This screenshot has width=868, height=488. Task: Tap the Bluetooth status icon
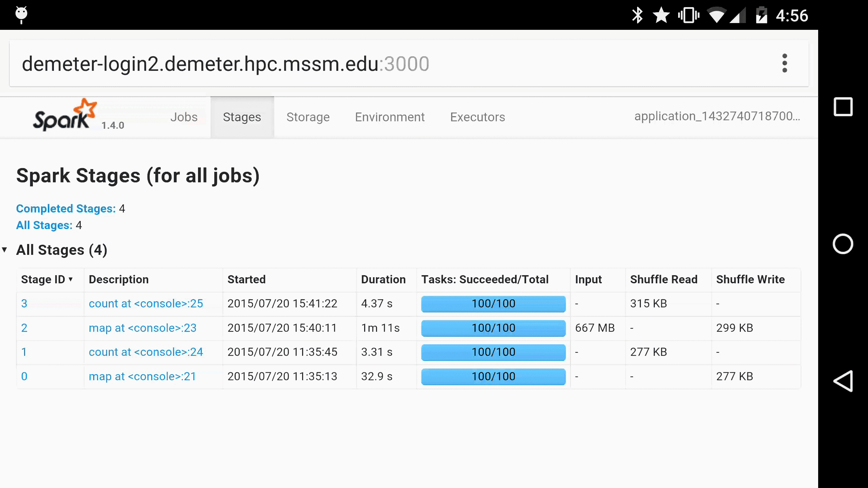point(637,16)
